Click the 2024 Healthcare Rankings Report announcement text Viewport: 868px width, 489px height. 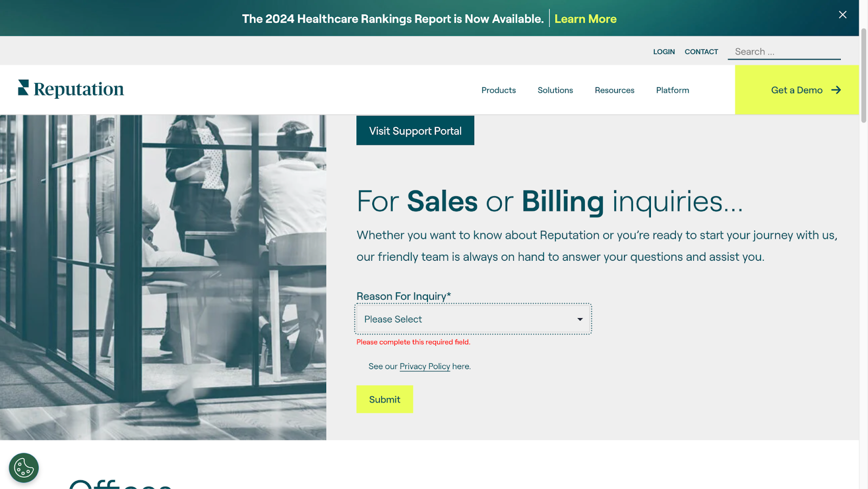coord(393,19)
